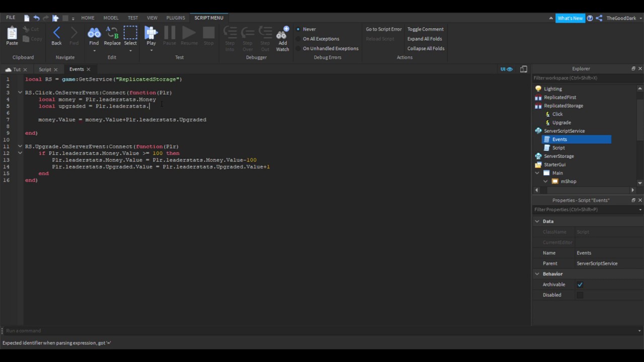Select the Upgrade item in Explorer

[561, 123]
